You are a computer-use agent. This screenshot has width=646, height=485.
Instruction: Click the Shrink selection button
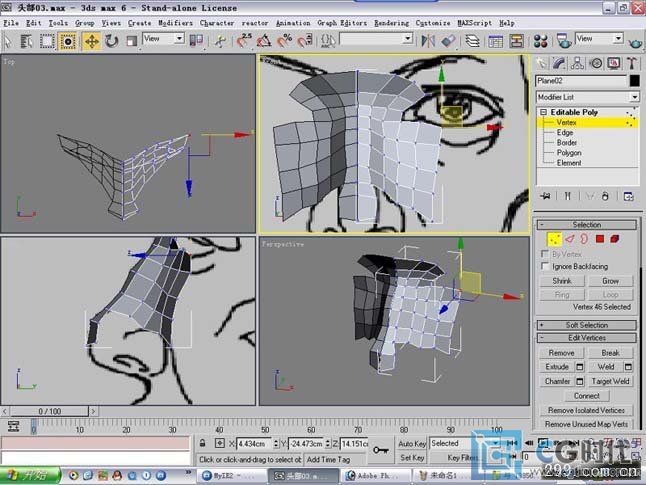pos(562,281)
